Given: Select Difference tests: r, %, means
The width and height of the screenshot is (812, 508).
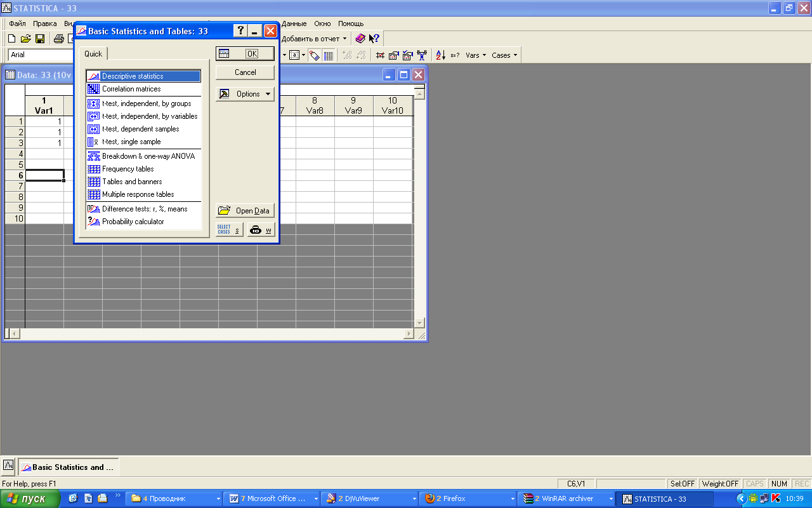Looking at the screenshot, I should (x=143, y=209).
